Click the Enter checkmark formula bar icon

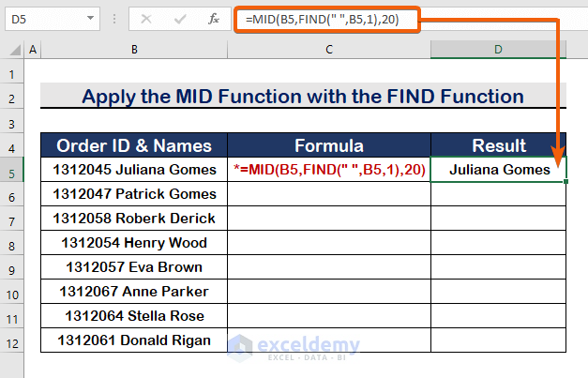[x=180, y=19]
